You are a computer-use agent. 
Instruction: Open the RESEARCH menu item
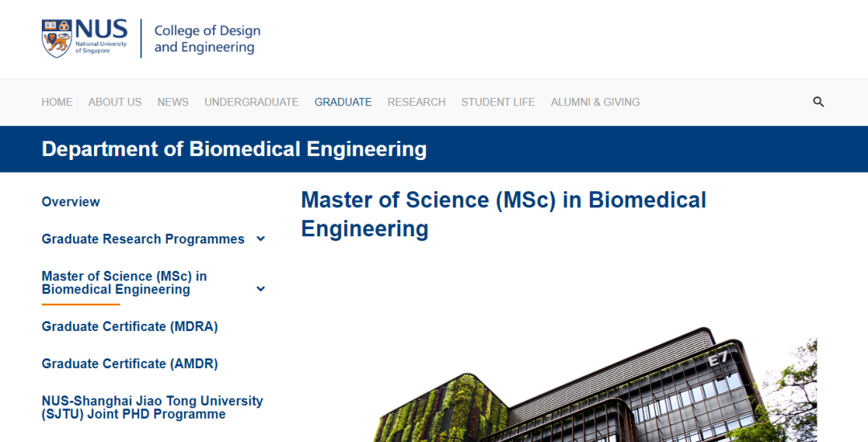point(416,102)
